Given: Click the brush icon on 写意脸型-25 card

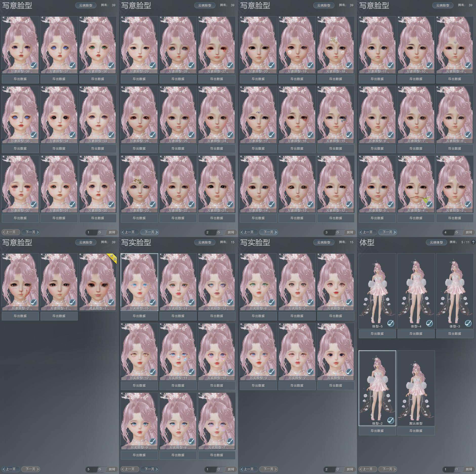Looking at the screenshot, I should coord(191,135).
